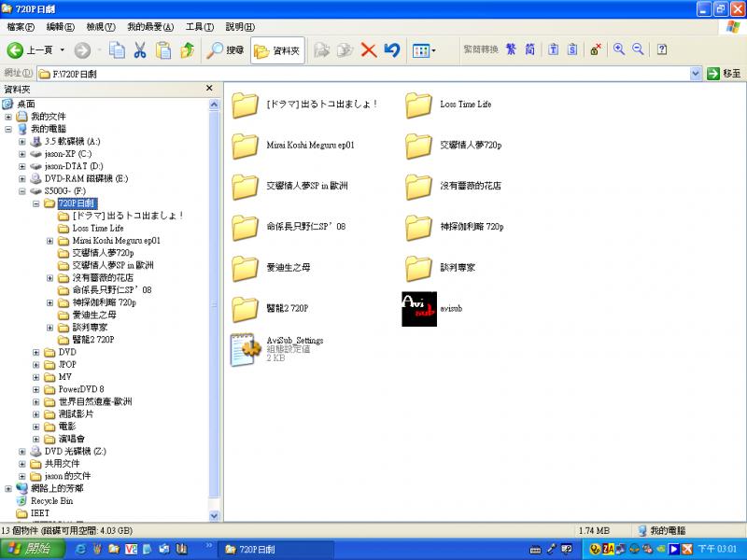Click the blue Undo arrow icon
The height and width of the screenshot is (560, 747).
coord(391,50)
